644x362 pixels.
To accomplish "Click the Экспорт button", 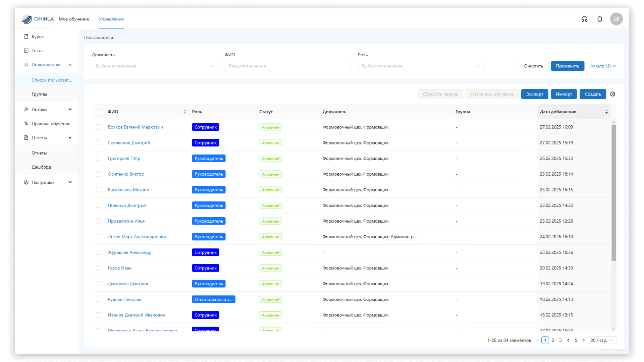I will click(534, 94).
